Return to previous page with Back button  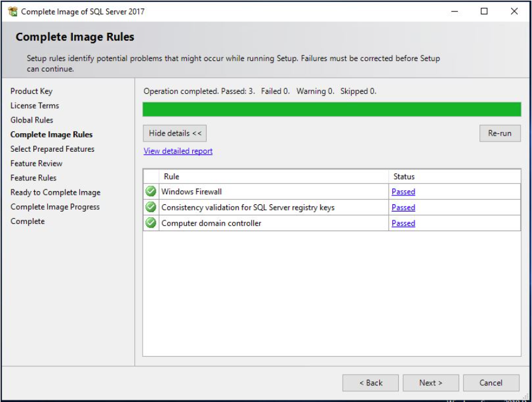(371, 383)
